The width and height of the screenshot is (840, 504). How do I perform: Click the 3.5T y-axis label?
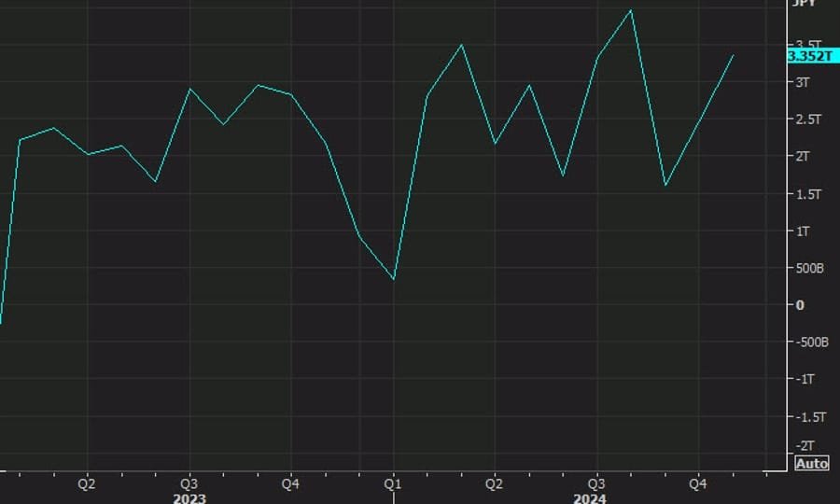[807, 44]
